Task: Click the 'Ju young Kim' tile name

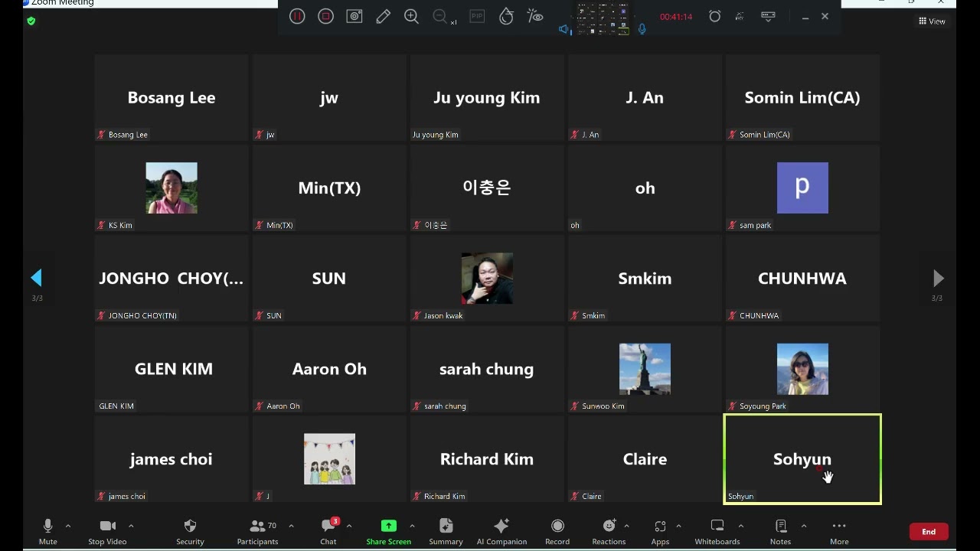Action: click(487, 98)
